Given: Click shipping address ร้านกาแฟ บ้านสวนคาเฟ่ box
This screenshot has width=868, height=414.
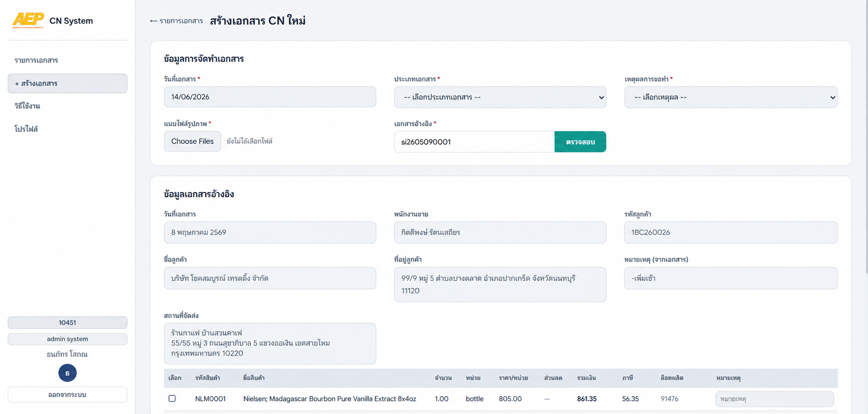Looking at the screenshot, I should pyautogui.click(x=270, y=343).
